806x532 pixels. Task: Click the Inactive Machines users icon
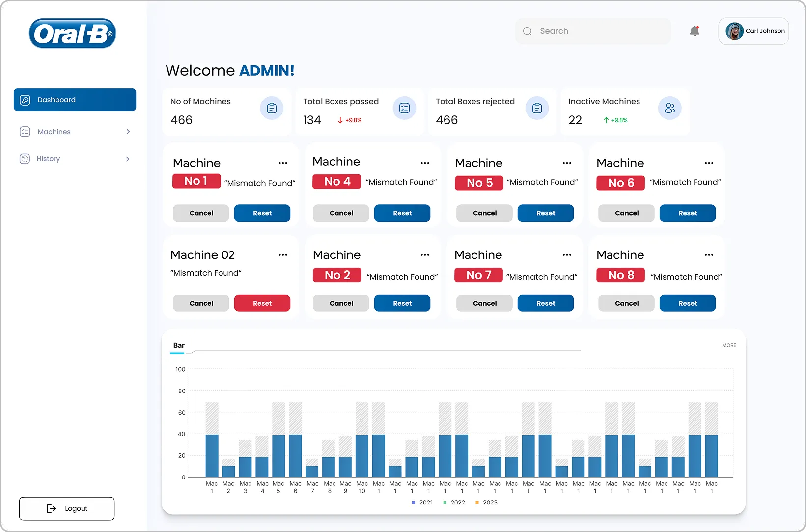click(x=669, y=108)
